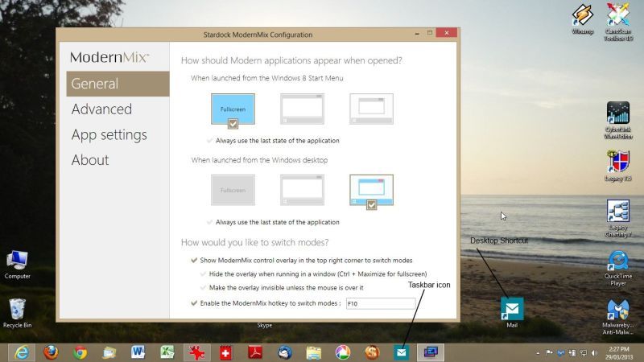644x362 pixels.
Task: Select maximized window option for Start Menu launches
Action: point(303,109)
